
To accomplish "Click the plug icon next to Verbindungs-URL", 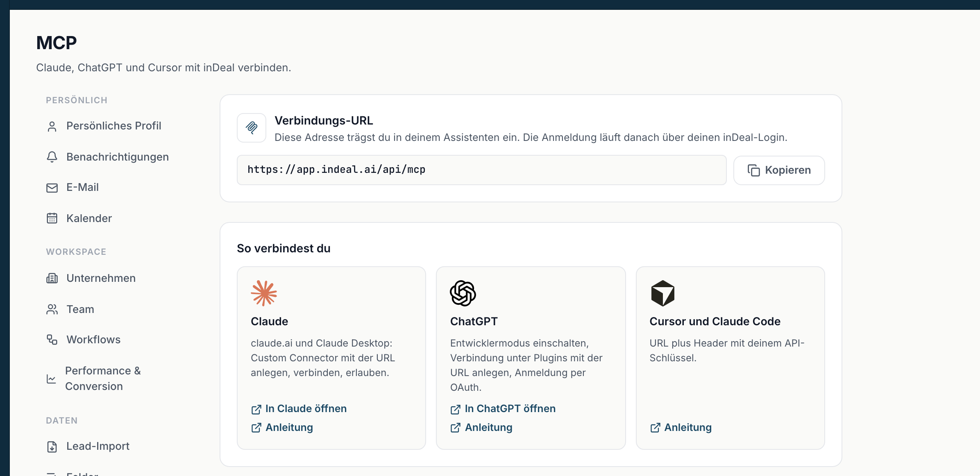I will (x=252, y=128).
